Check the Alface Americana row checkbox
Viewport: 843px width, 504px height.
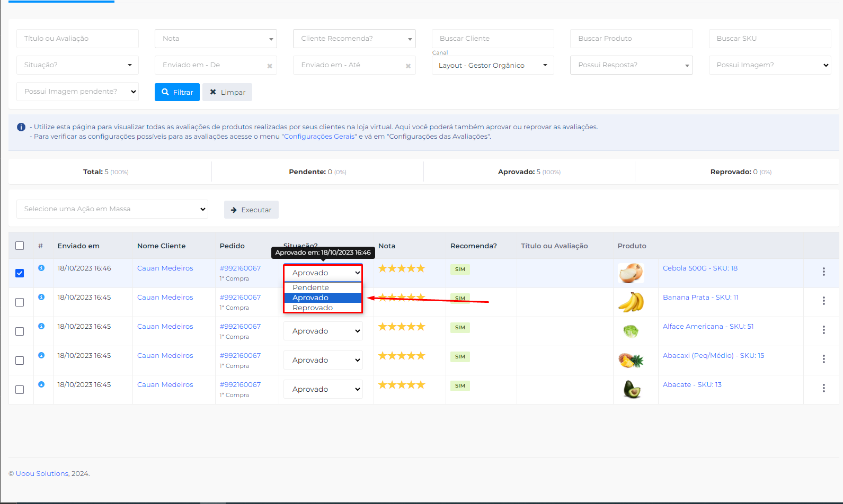tap(20, 331)
